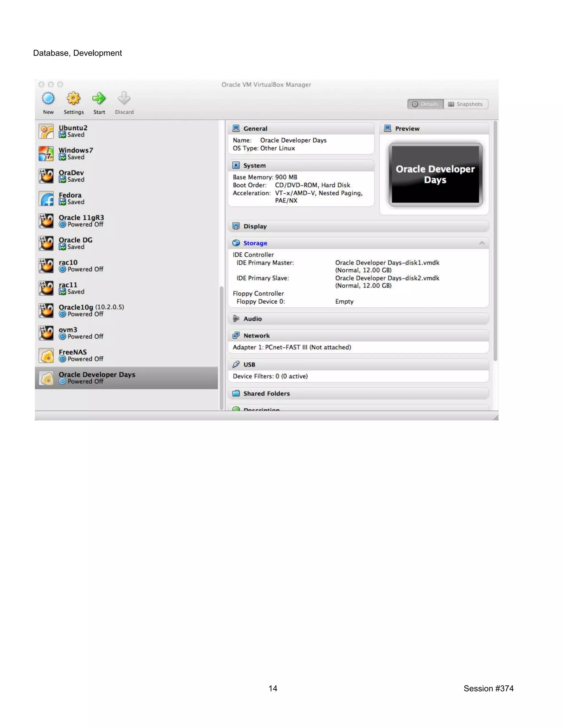Toggle the General section header

tap(301, 128)
